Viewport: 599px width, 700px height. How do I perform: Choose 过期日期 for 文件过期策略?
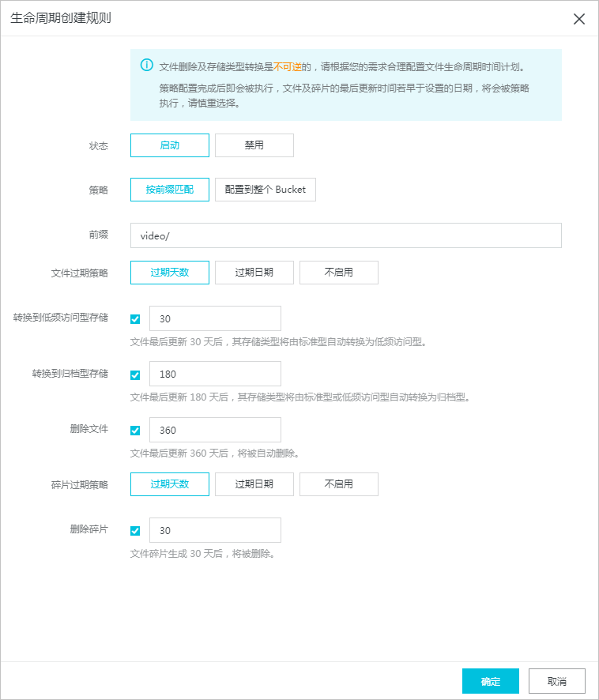[254, 273]
